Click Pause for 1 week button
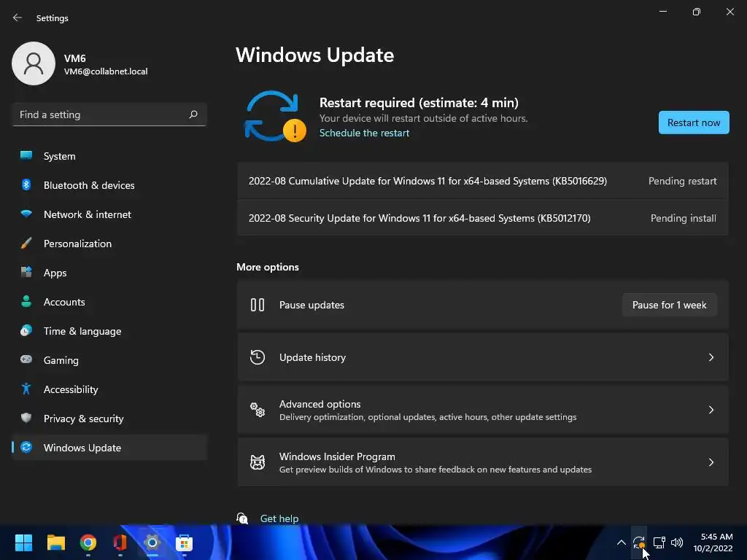 click(670, 305)
